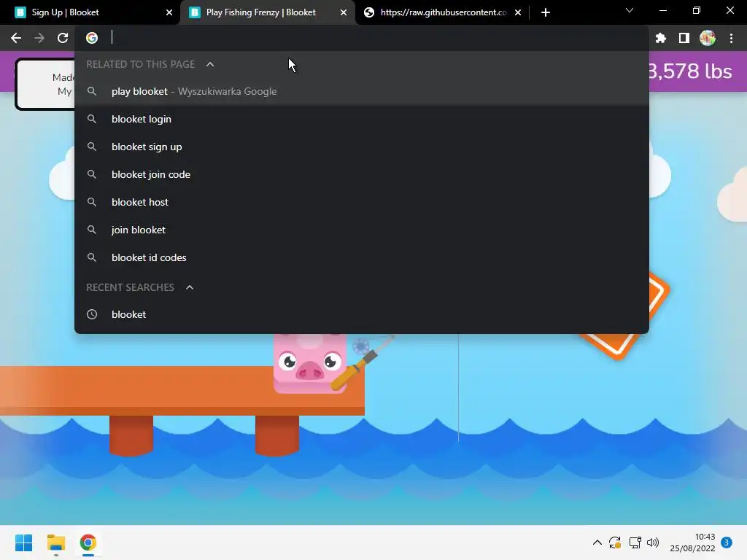Viewport: 747px width, 560px height.
Task: Collapse the Recent searches section
Action: click(x=190, y=287)
